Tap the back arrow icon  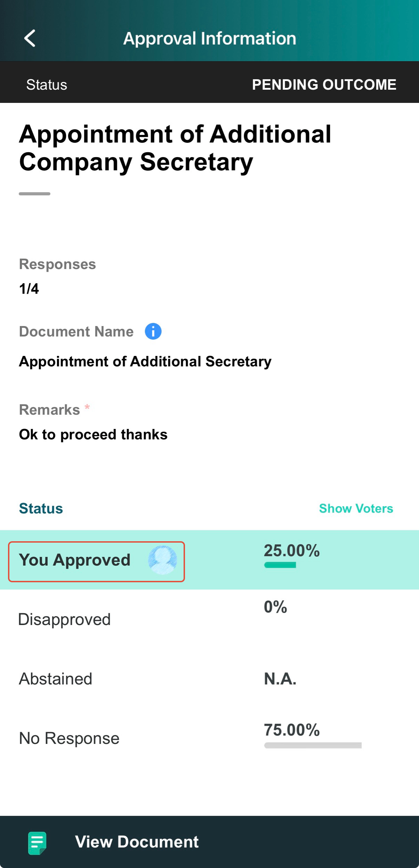click(30, 38)
